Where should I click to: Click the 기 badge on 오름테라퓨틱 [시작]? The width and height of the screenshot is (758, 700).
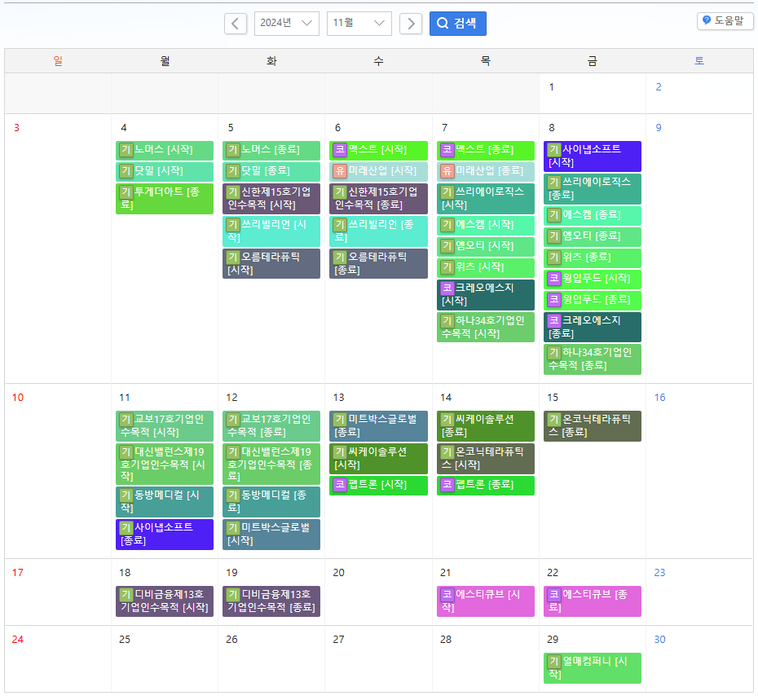pyautogui.click(x=233, y=258)
